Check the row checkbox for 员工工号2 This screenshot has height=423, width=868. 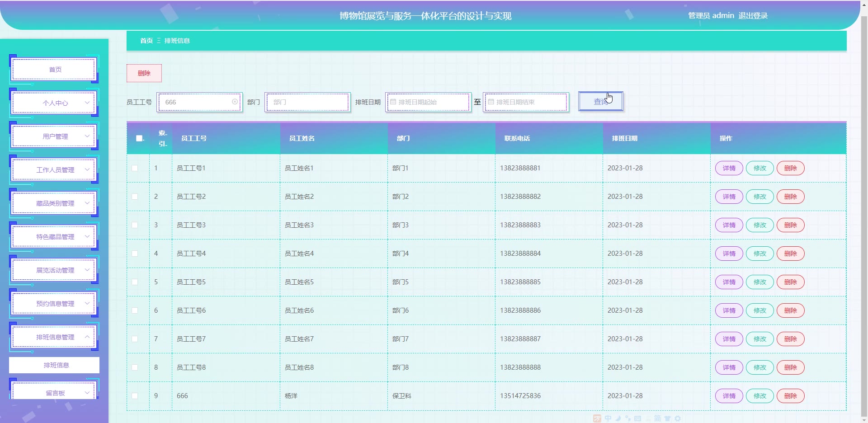[x=135, y=197]
